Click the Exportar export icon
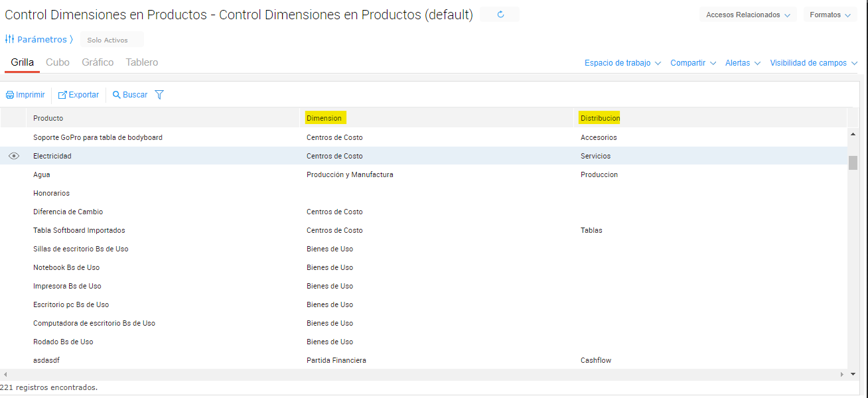 (x=63, y=95)
